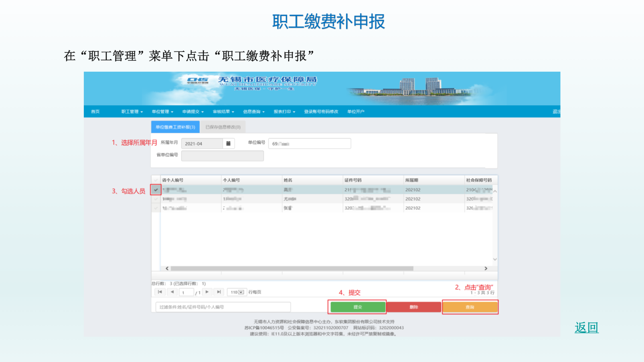Go to first page of results
Image resolution: width=644 pixels, height=362 pixels.
pos(160,292)
